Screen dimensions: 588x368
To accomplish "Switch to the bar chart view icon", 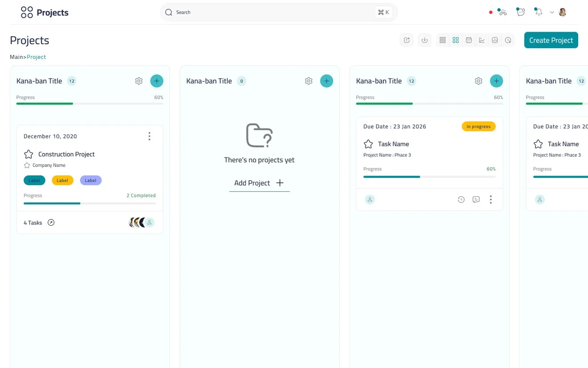I will tap(495, 40).
